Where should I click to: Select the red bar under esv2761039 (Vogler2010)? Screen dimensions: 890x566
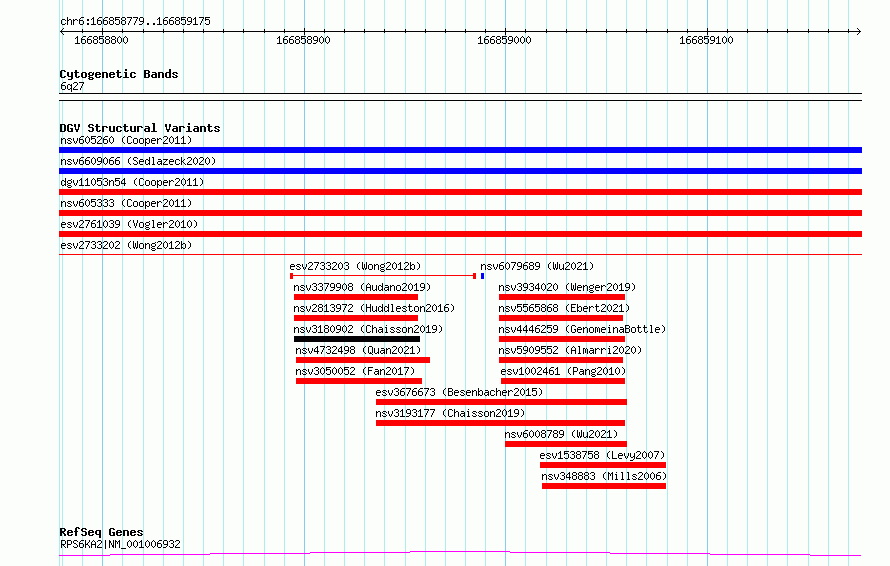click(460, 234)
